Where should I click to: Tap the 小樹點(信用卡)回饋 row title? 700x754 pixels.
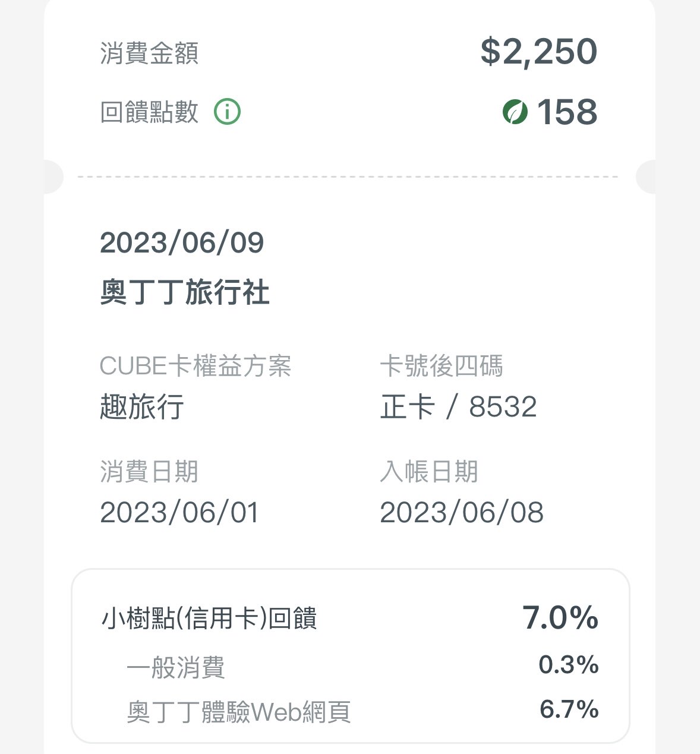coord(209,618)
